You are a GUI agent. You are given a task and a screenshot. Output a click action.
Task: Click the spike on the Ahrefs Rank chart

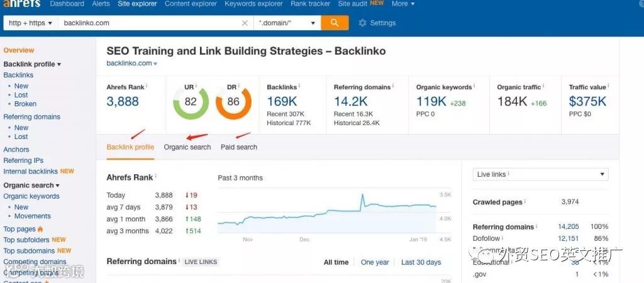click(362, 196)
